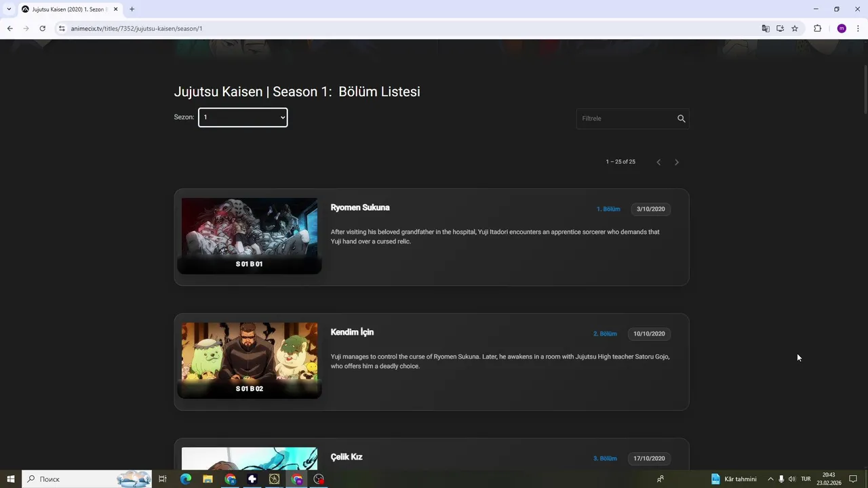Click the install app icon in address bar
Viewport: 868px width, 488px height.
click(x=780, y=28)
